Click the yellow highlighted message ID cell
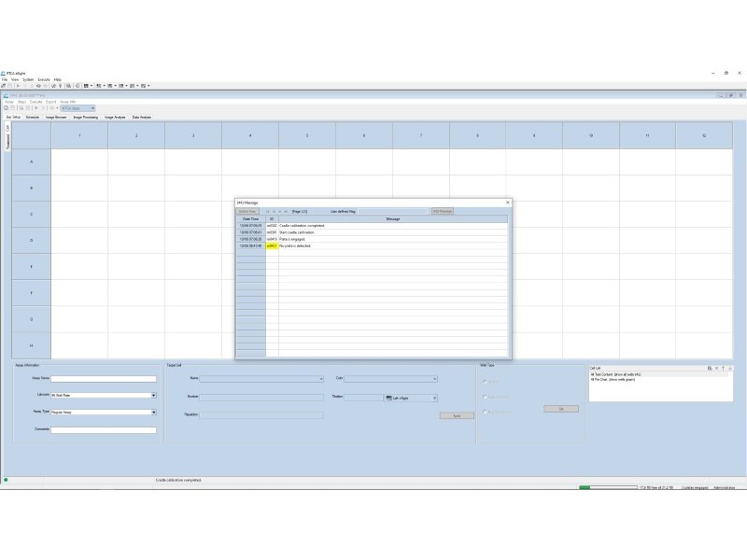Screen dimensions: 747x560 272,245
